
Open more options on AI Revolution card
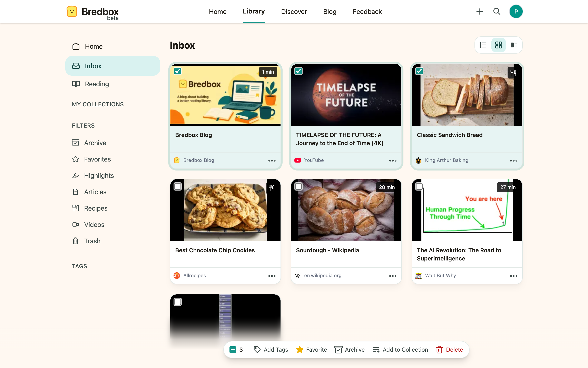coord(513,276)
